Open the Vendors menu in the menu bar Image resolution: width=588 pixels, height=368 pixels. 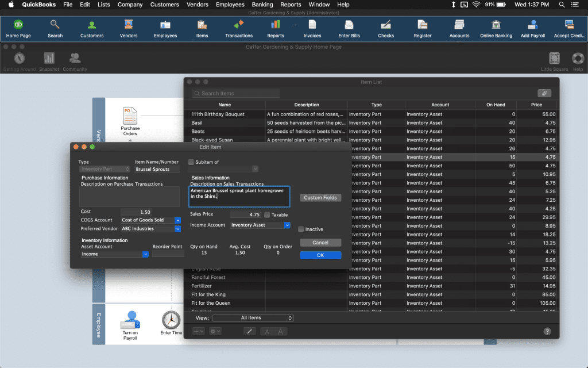click(x=197, y=5)
